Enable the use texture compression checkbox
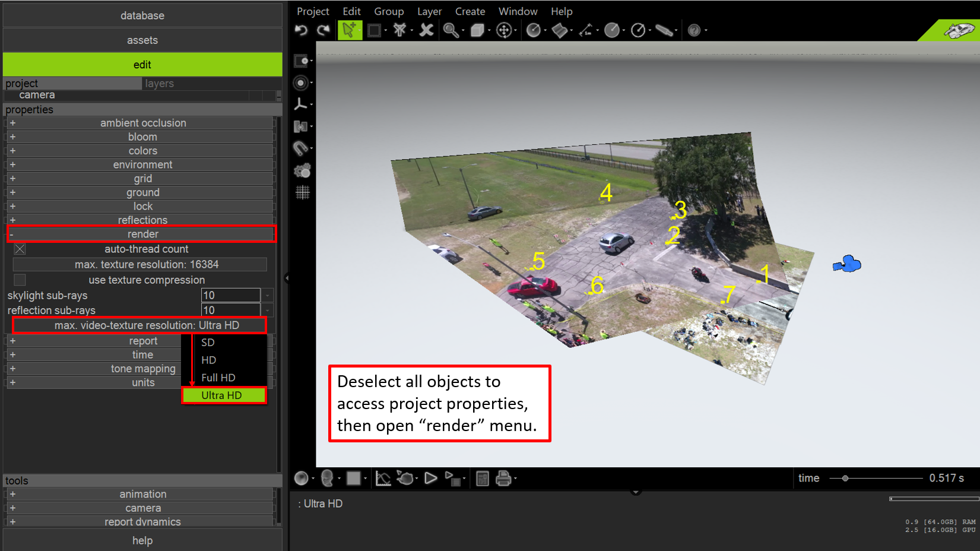The width and height of the screenshot is (980, 551). (20, 280)
